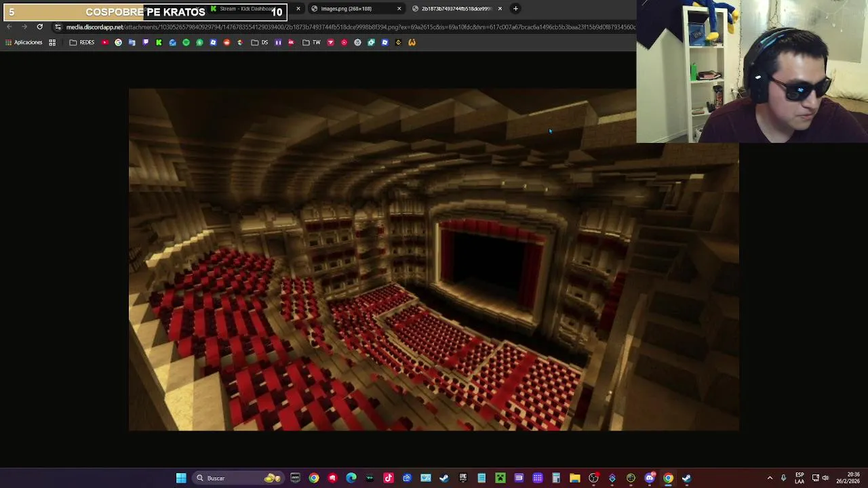The image size is (868, 488).
Task: Open File Explorer from the taskbar
Action: (x=574, y=478)
